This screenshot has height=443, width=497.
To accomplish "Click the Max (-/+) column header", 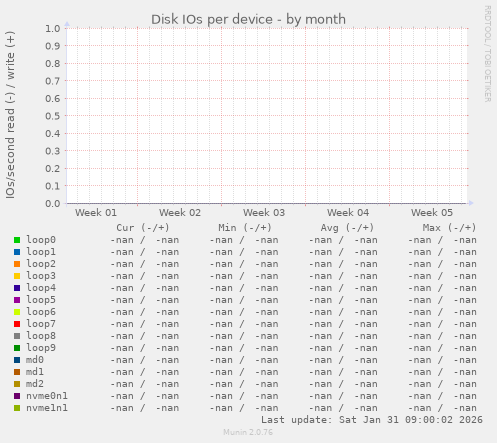I will (x=449, y=228).
